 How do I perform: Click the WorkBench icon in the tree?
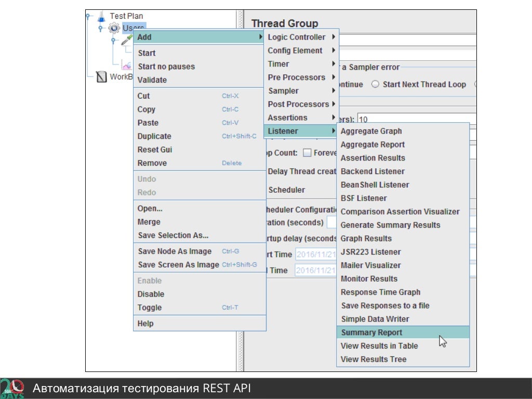click(x=101, y=77)
